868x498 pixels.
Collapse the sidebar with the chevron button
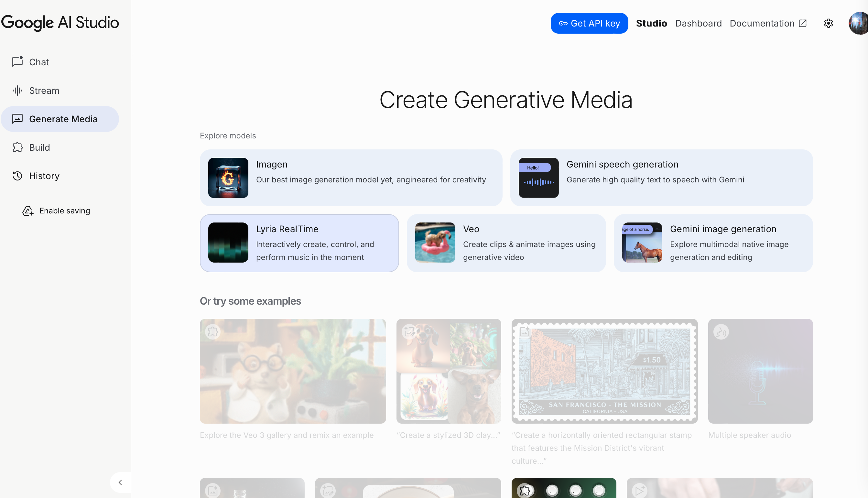120,482
